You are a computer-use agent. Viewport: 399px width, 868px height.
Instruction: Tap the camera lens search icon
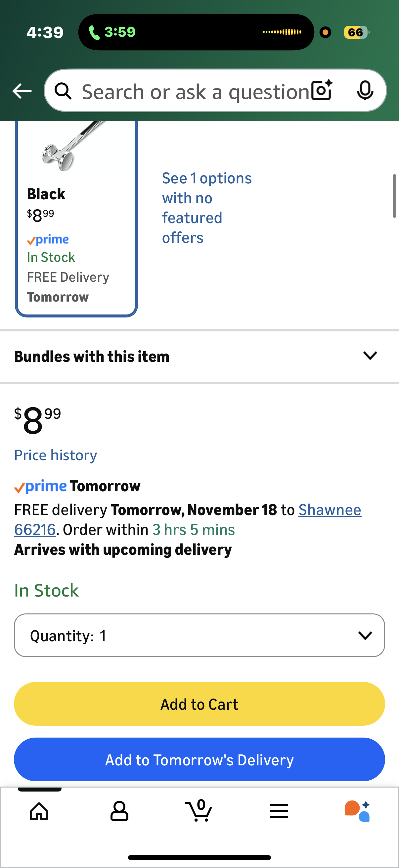click(322, 90)
